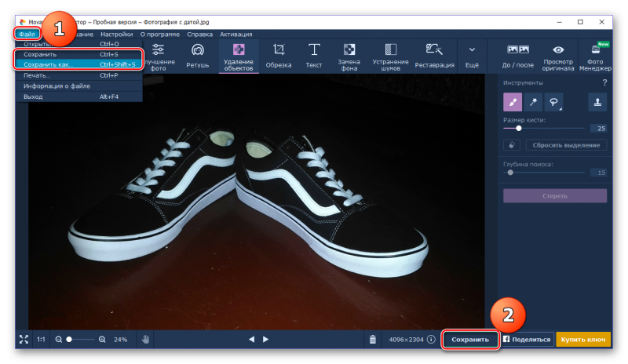Adjust the Размер кисти slider
The image size is (628, 364).
[519, 127]
